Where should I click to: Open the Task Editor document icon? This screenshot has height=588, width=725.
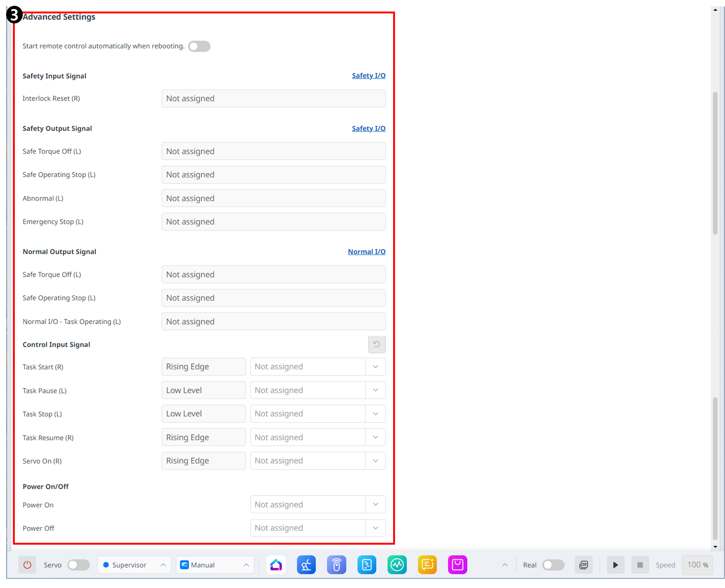click(x=367, y=565)
